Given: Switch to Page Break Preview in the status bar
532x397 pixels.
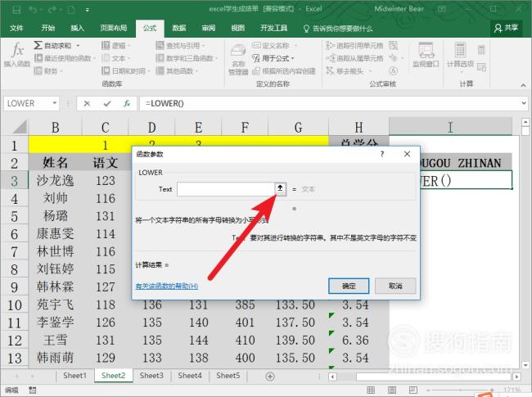Looking at the screenshot, I should pos(413,390).
